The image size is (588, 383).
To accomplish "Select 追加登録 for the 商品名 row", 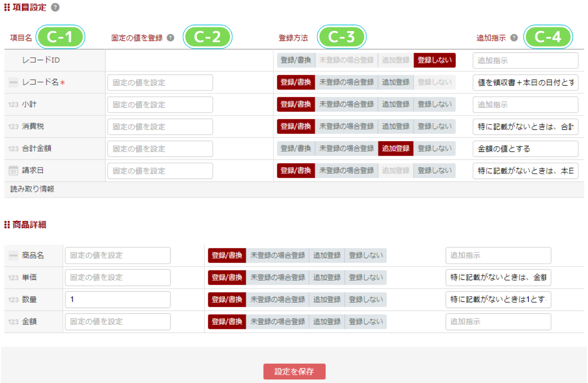I will [x=327, y=256].
